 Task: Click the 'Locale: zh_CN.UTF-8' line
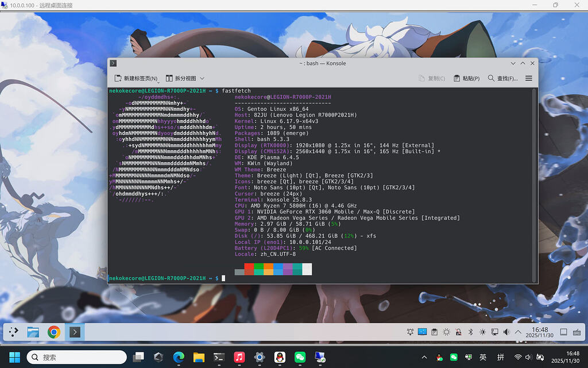265,254
